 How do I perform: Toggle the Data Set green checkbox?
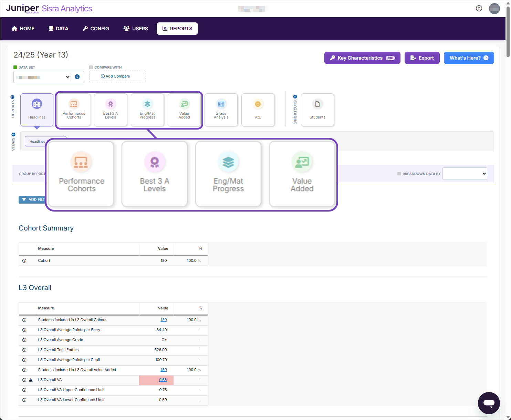[x=15, y=67]
